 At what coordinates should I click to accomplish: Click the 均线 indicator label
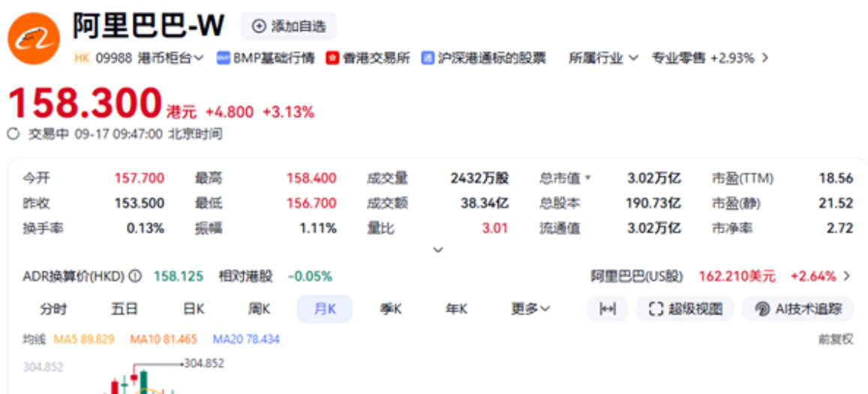click(x=34, y=338)
